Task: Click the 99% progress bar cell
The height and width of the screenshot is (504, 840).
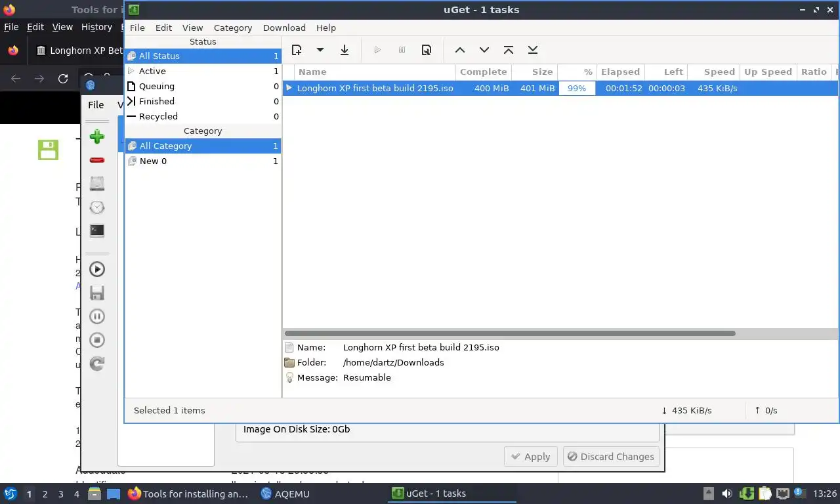Action: (577, 88)
